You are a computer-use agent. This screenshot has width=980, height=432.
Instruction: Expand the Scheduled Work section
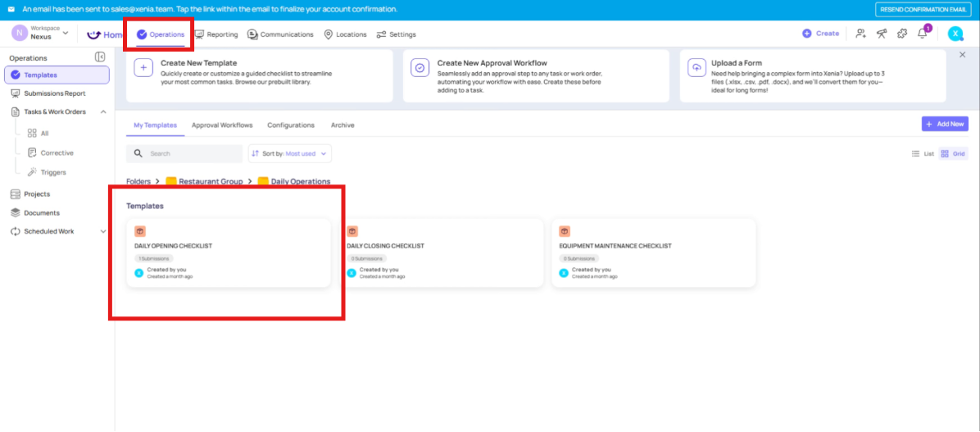[103, 231]
